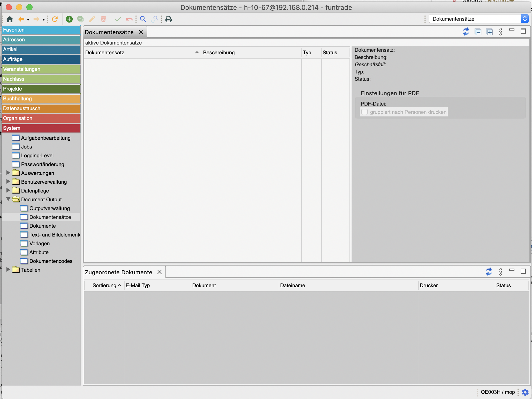Open the Dokumentensätze combo box at top right
This screenshot has width=532, height=399.
point(525,19)
